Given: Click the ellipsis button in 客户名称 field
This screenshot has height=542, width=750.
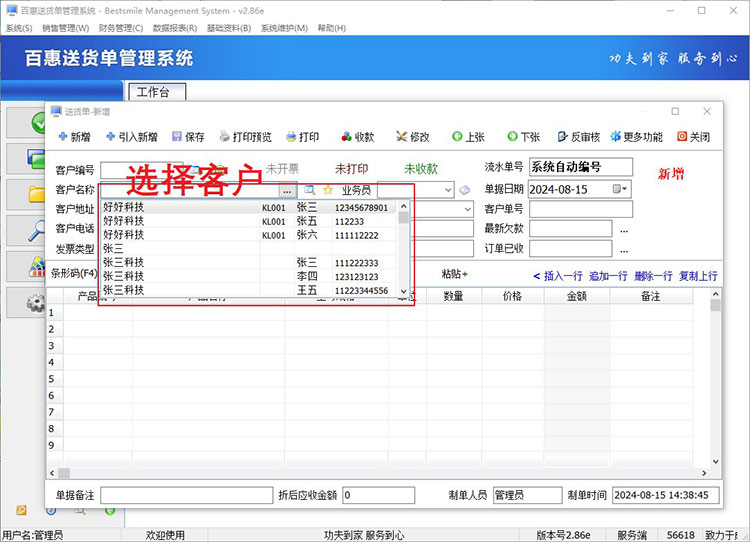Looking at the screenshot, I should click(287, 191).
